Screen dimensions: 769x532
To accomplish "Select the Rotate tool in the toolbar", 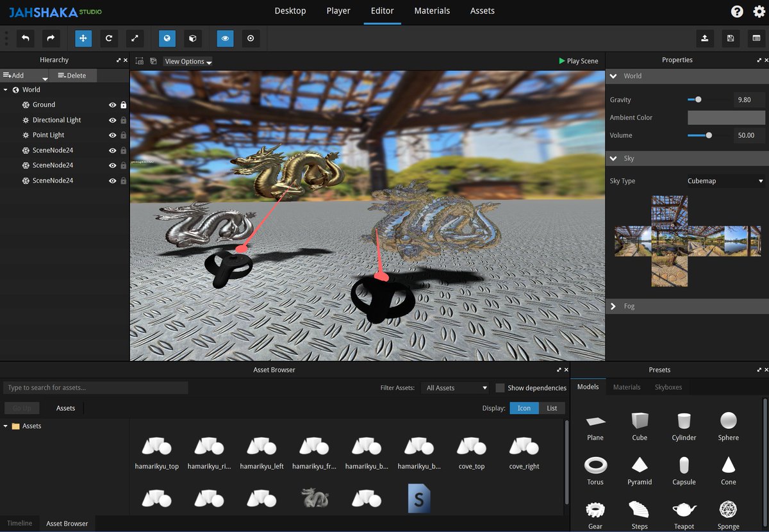I will point(109,38).
